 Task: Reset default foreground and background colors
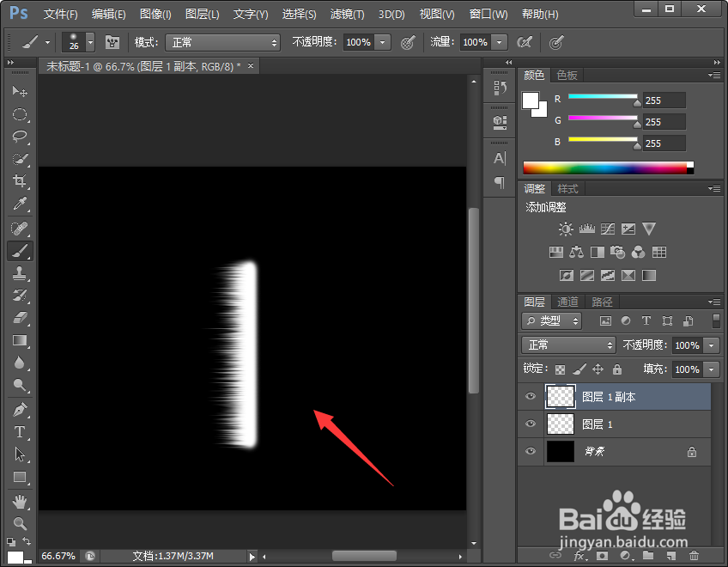tap(10, 541)
